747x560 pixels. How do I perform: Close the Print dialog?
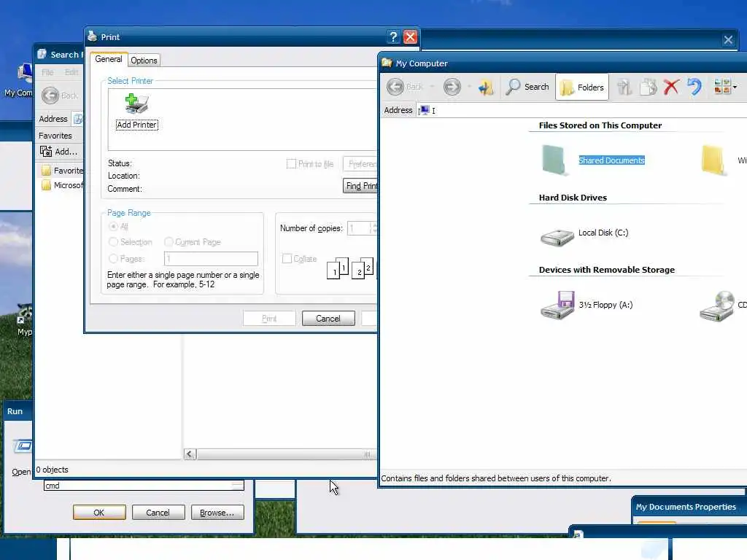pyautogui.click(x=410, y=37)
